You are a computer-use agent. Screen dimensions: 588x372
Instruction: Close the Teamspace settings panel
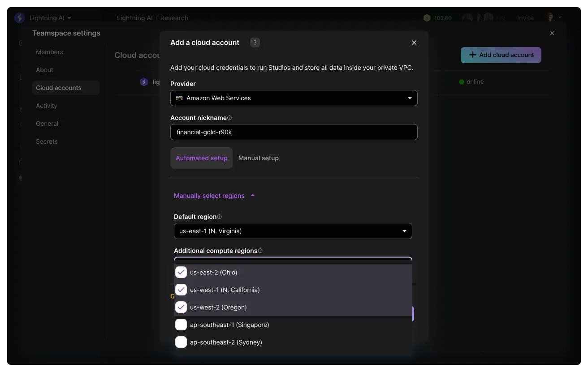pos(552,33)
